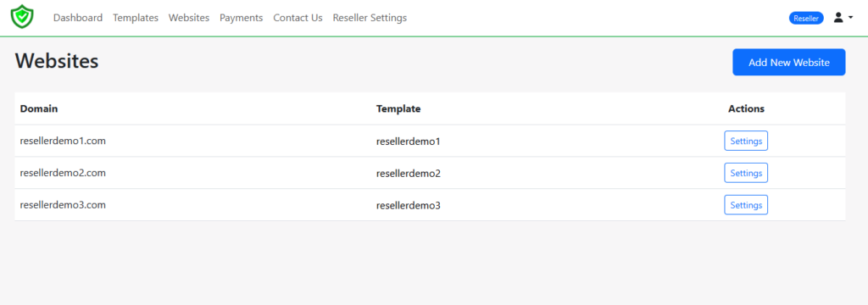868x305 pixels.
Task: Go to the Dashboard menu item
Action: click(x=78, y=18)
